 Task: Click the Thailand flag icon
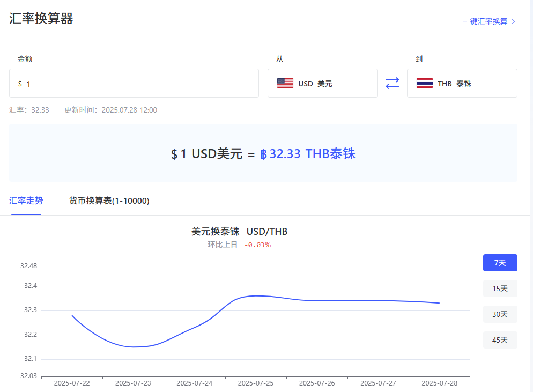(425, 83)
